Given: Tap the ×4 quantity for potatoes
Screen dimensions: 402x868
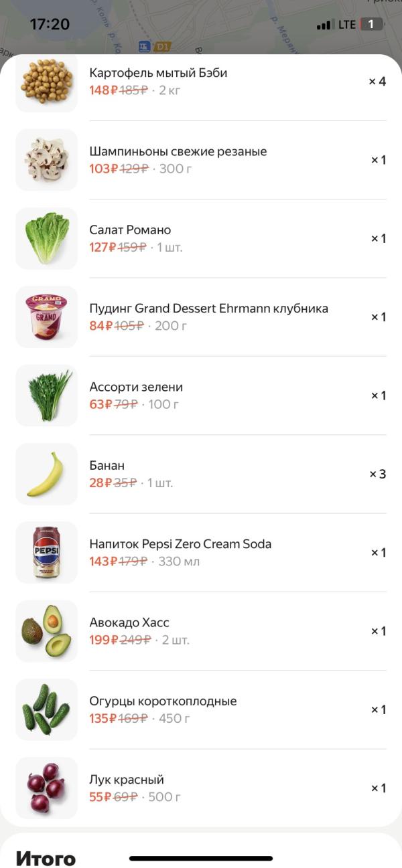Looking at the screenshot, I should (377, 82).
